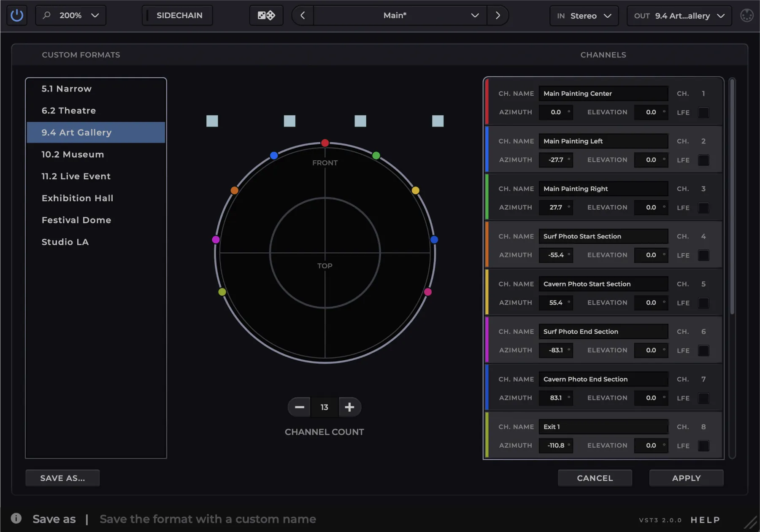Enable LFE for Main Painting Left
The image size is (760, 532).
click(703, 160)
